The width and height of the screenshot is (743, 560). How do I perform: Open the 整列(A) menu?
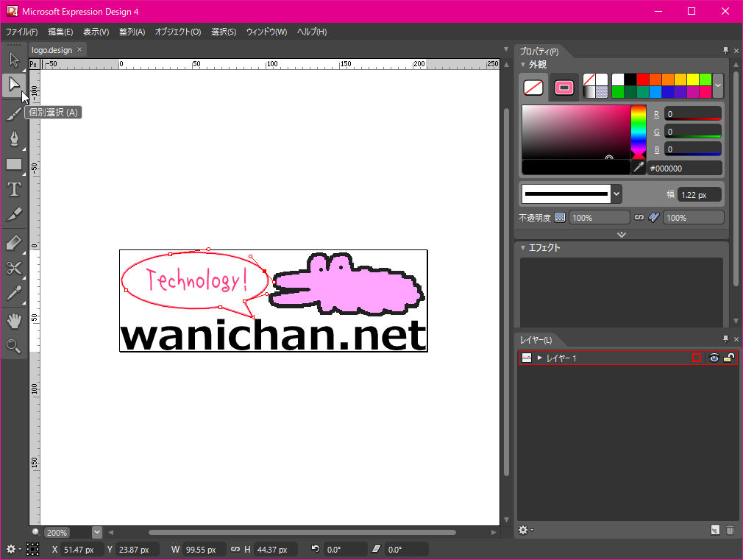132,32
